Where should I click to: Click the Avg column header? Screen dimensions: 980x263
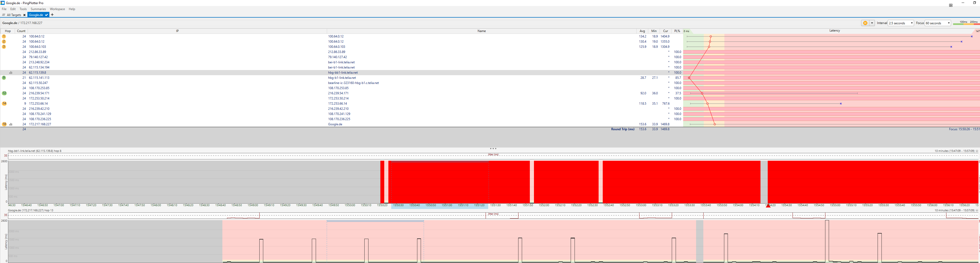click(642, 31)
